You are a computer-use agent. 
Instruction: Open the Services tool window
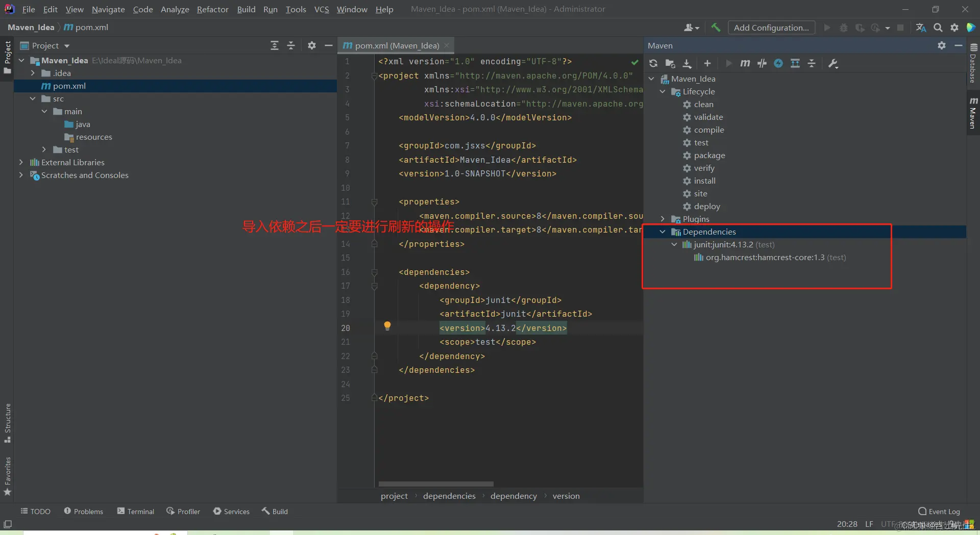(x=231, y=511)
